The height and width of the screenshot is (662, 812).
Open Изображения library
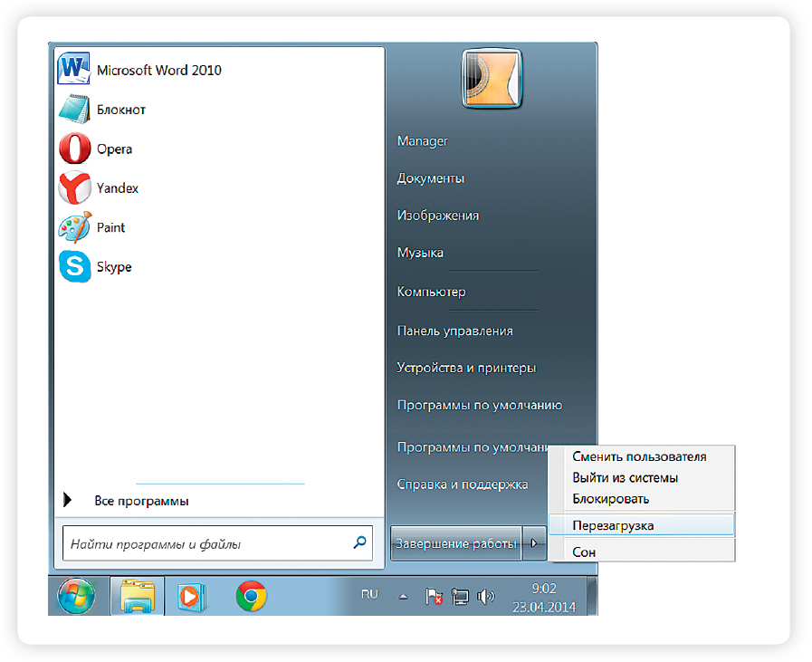point(437,215)
